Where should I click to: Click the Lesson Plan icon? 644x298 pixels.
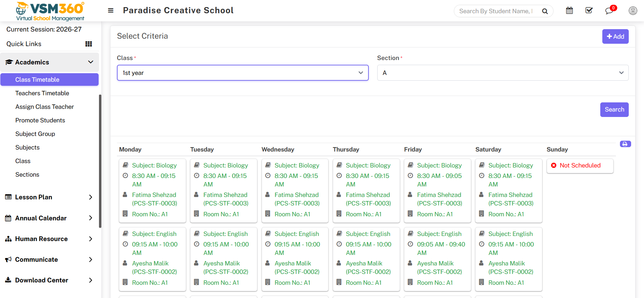[8, 197]
